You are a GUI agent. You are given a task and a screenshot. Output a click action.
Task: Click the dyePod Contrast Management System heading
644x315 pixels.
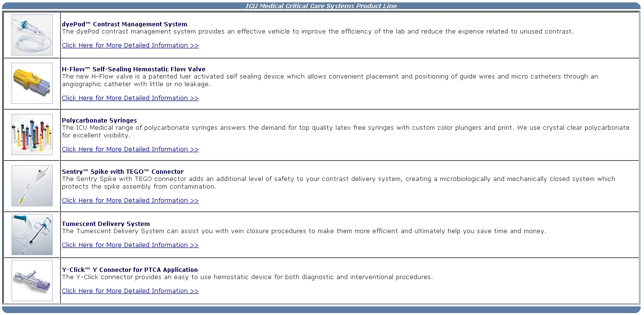pos(125,24)
